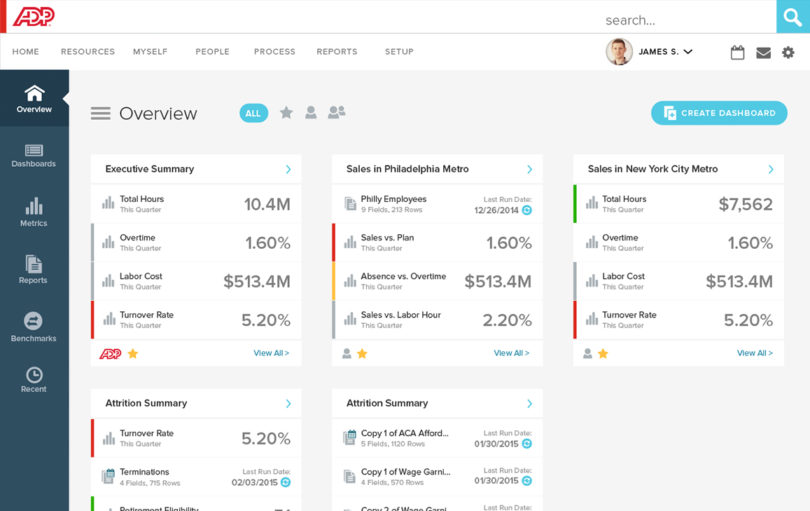Open James S. user dropdown
810x511 pixels.
(x=665, y=52)
